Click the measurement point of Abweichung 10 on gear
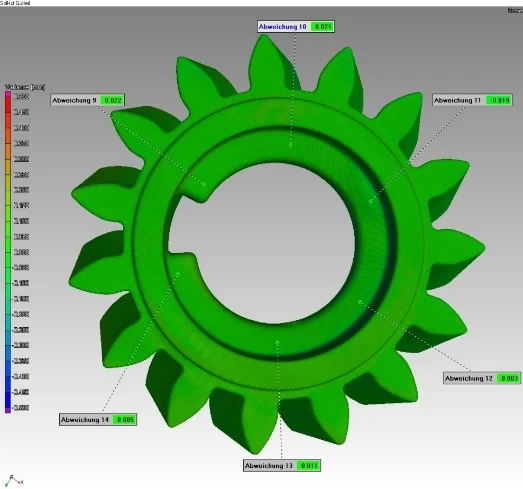523x489 pixels. [291, 145]
